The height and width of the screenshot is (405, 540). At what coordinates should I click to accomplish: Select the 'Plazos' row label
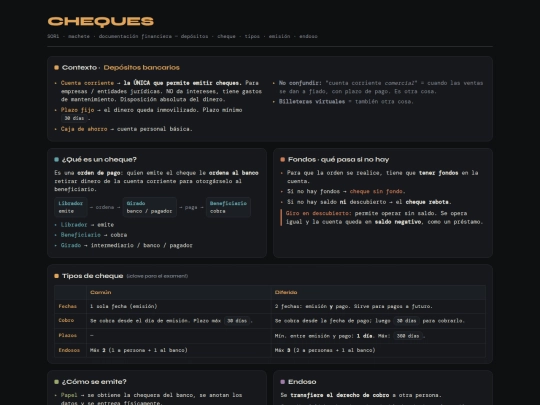click(68, 335)
